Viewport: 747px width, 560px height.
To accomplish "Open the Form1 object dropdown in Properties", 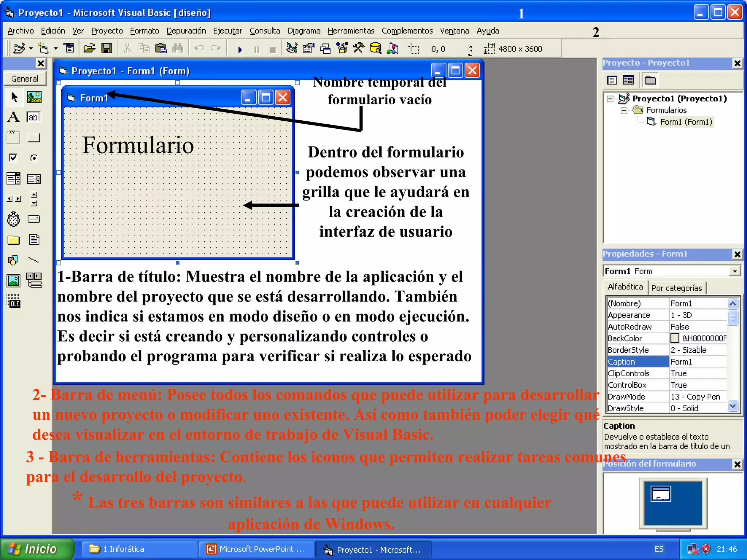I will click(735, 271).
